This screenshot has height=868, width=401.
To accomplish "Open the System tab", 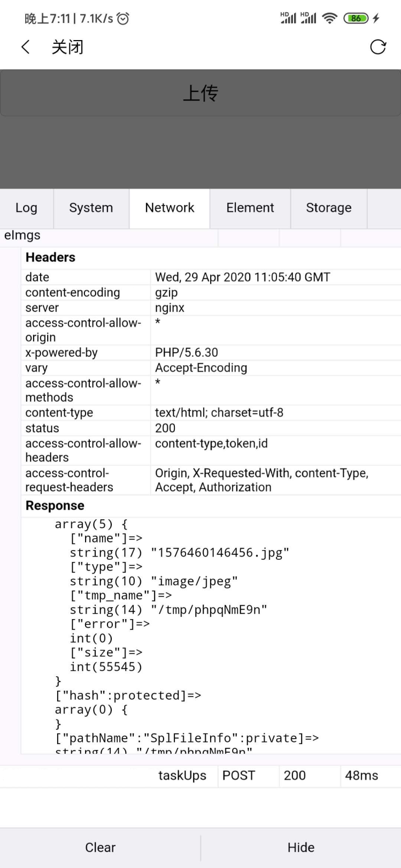I will [x=91, y=208].
